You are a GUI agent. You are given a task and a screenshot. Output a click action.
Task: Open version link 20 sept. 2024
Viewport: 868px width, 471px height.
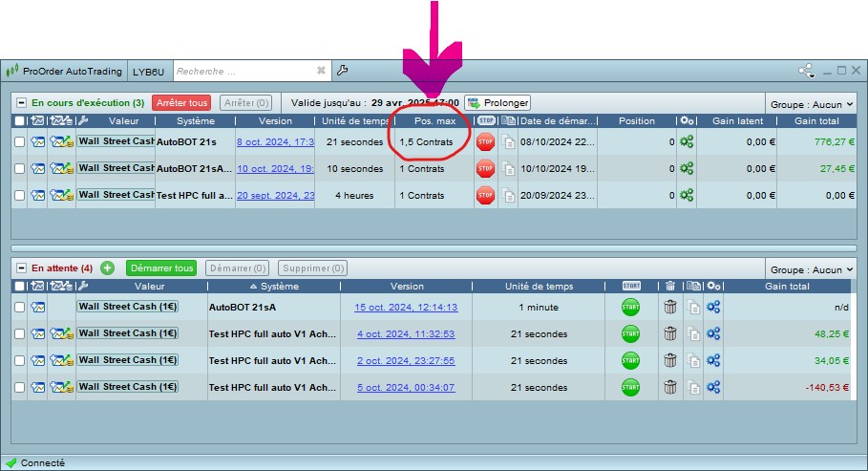(275, 195)
